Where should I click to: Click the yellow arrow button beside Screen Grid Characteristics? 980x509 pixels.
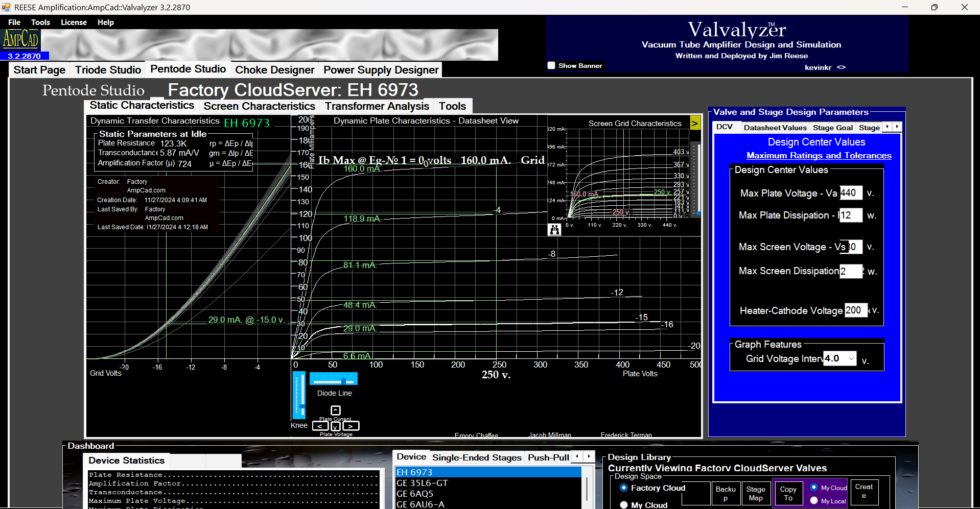[x=695, y=123]
